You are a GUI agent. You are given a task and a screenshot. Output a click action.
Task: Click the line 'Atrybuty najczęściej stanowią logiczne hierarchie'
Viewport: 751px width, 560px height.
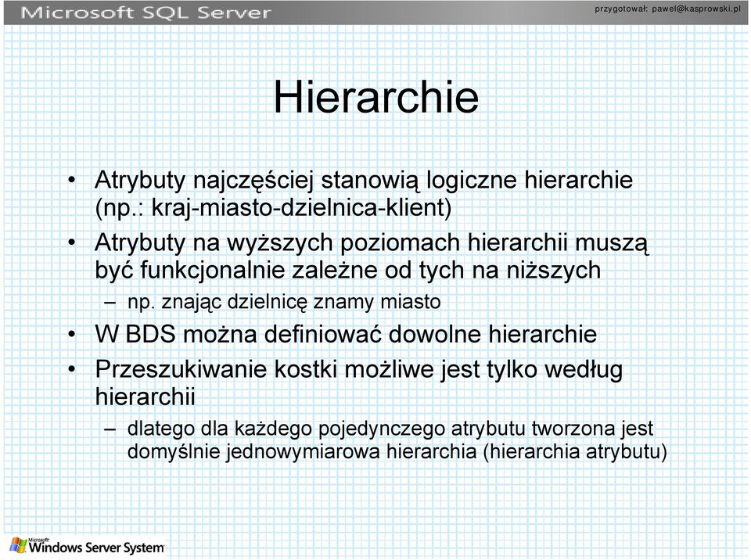tap(364, 181)
